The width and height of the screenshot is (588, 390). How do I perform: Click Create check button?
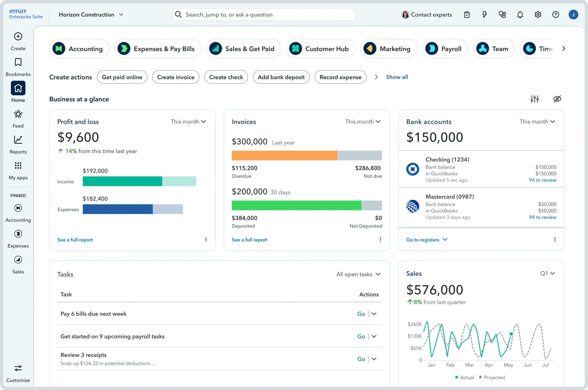point(226,77)
